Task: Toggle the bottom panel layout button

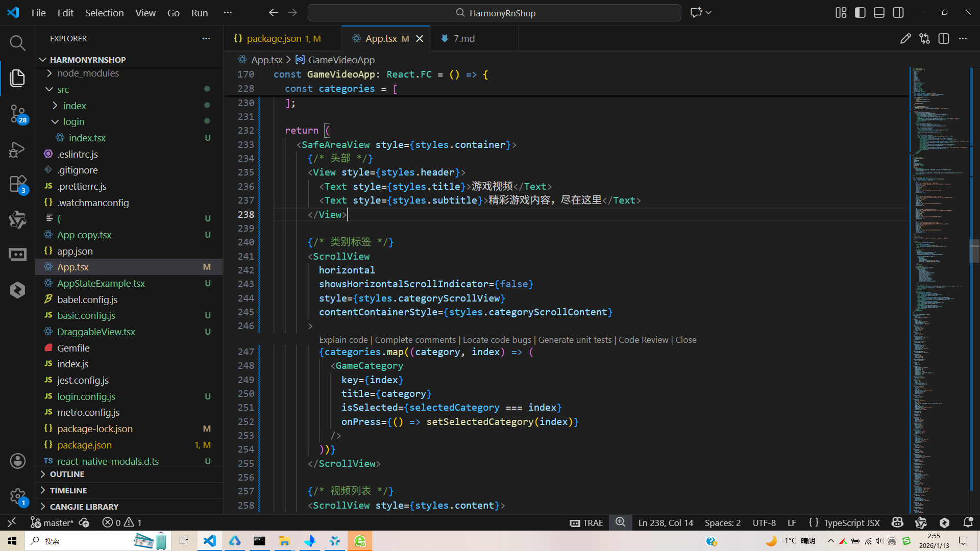Action: coord(879,13)
